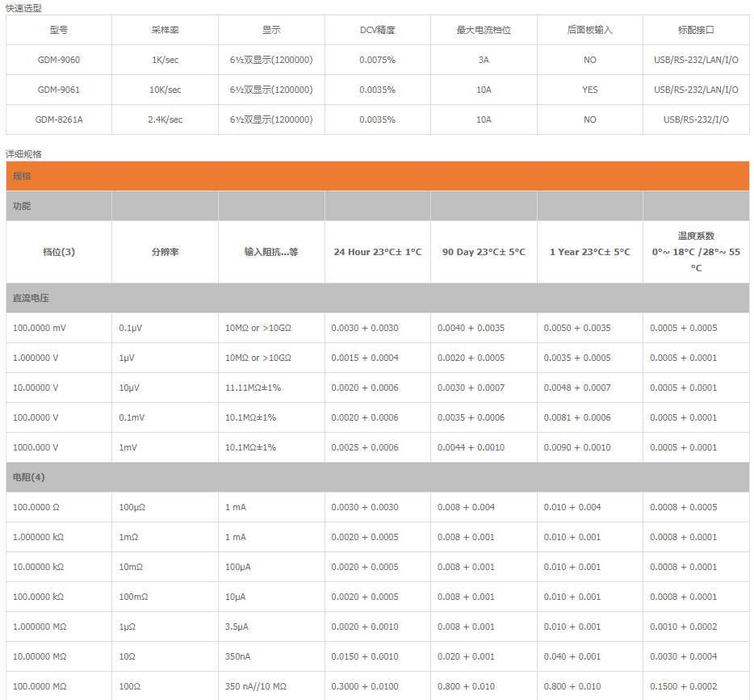Click the 100.0000 mV range cell
Viewport: 754px width, 700px height.
59,328
